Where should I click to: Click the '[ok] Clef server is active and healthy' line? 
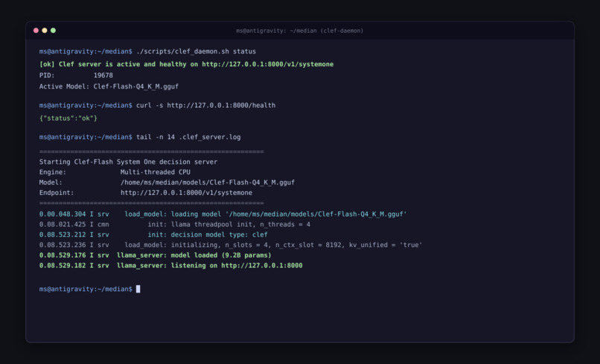[x=186, y=64]
